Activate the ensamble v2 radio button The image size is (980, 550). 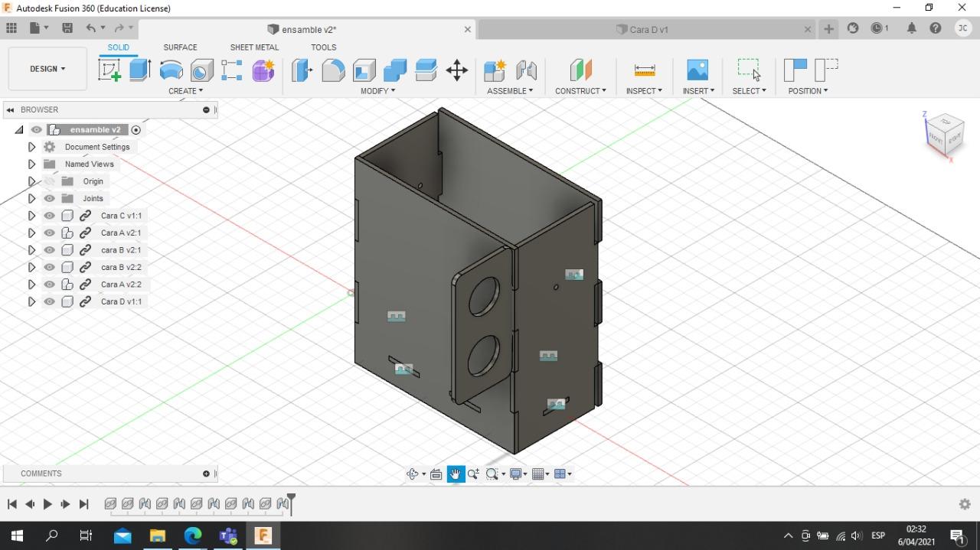136,130
